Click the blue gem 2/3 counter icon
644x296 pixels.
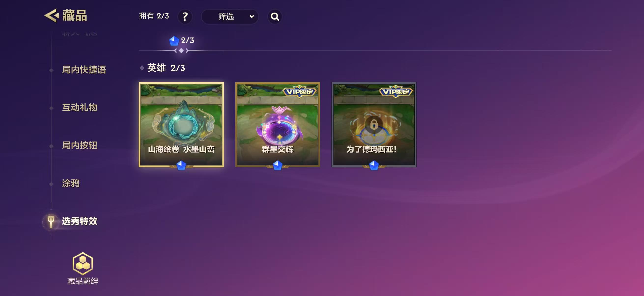pos(174,41)
